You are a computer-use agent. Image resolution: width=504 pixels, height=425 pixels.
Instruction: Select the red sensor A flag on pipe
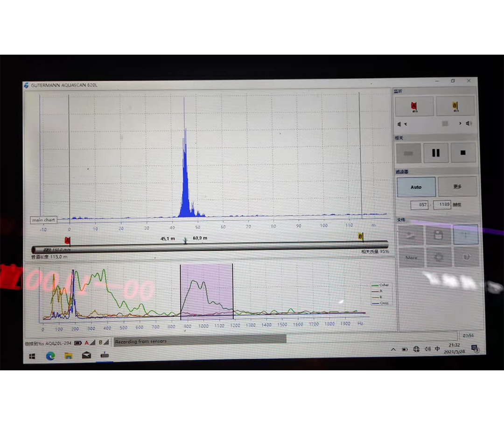[67, 241]
